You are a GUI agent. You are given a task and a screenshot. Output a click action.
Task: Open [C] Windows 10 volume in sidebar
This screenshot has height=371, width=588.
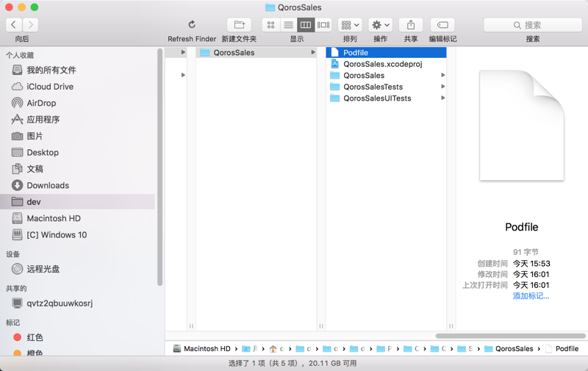pos(57,235)
